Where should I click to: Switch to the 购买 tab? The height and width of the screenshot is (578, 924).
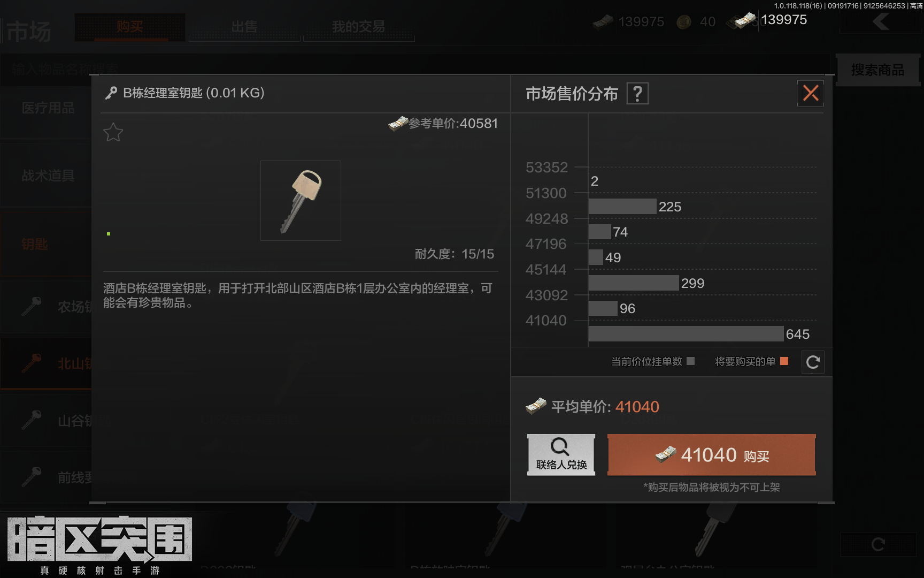pos(130,27)
